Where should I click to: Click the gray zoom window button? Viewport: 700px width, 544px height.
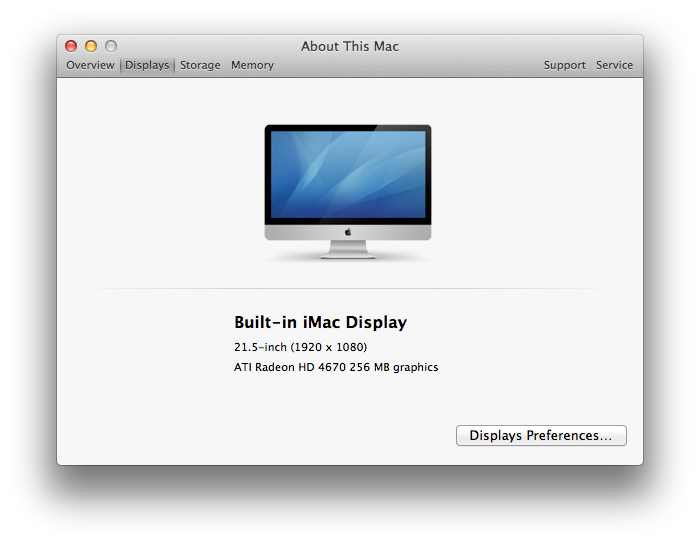(x=111, y=46)
